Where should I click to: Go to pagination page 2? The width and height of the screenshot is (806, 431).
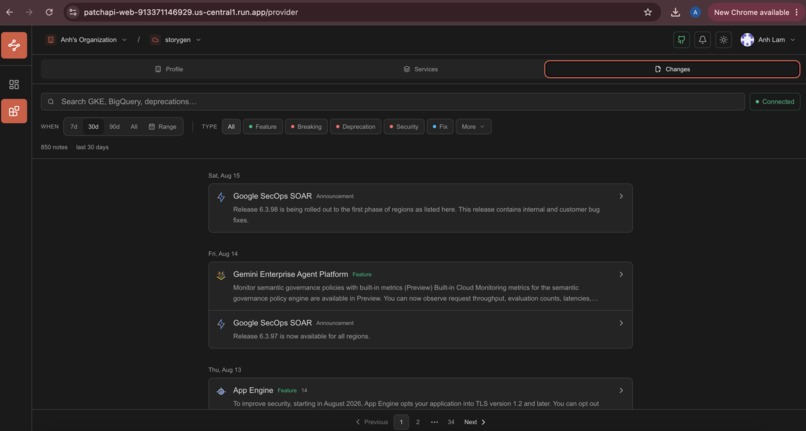tap(417, 422)
